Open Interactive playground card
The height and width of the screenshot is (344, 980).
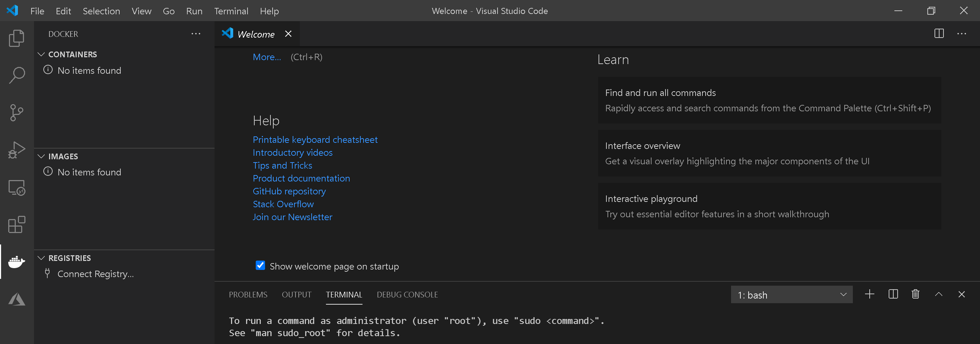click(x=769, y=206)
